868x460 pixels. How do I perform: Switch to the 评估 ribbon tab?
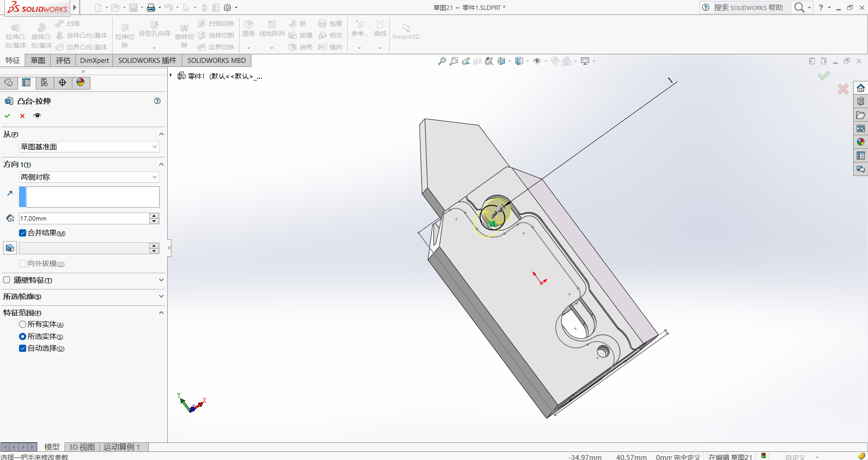(x=63, y=60)
